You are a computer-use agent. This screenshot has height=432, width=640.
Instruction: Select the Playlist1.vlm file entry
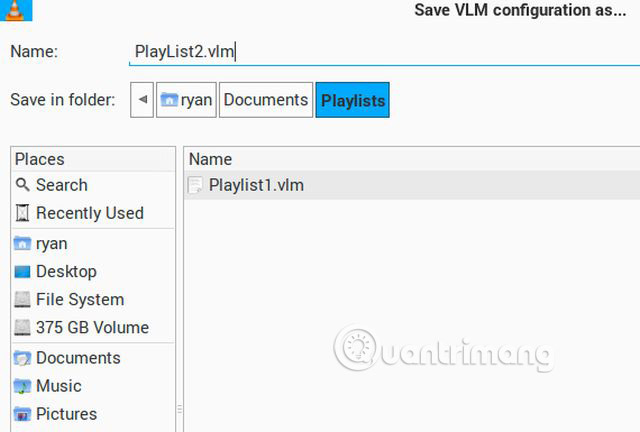pyautogui.click(x=256, y=185)
